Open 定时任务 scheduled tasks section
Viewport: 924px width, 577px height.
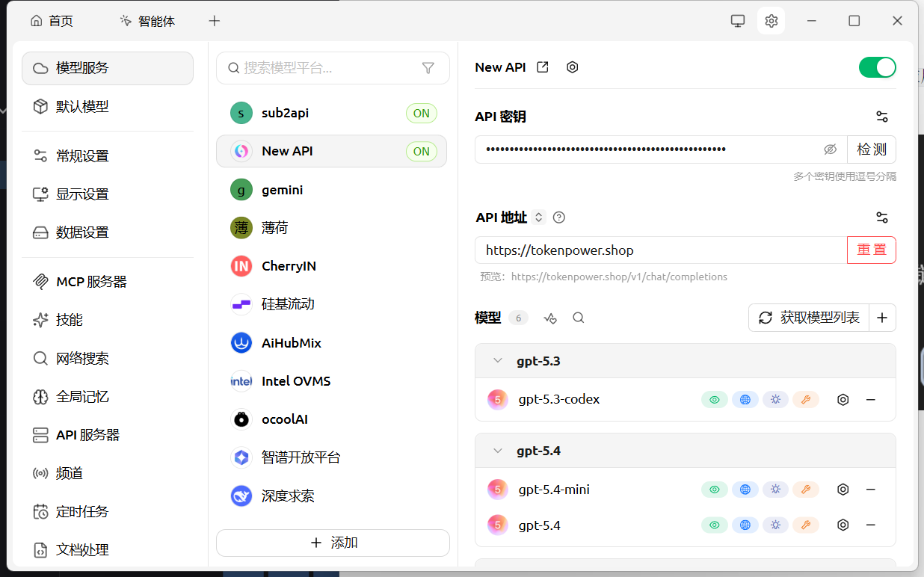click(x=108, y=512)
